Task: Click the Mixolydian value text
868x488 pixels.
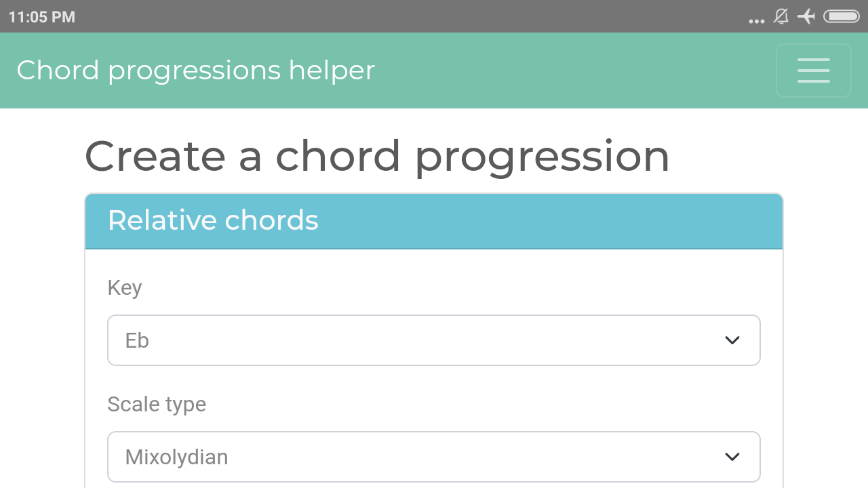Action: click(176, 457)
